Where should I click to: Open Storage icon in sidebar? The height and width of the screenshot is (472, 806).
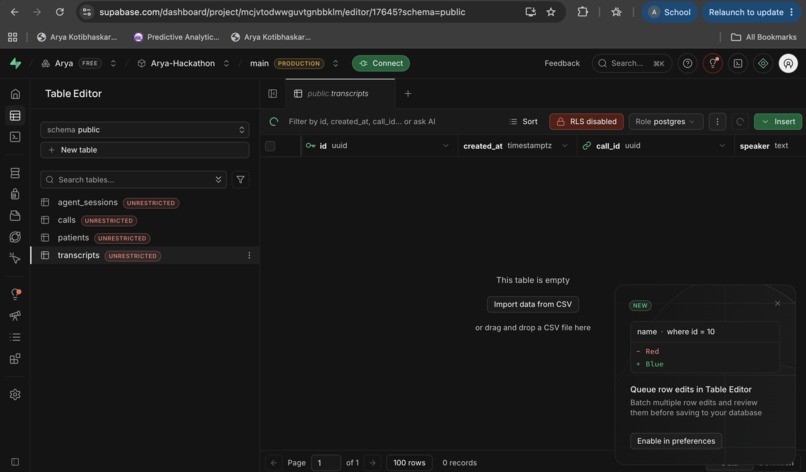pyautogui.click(x=15, y=215)
